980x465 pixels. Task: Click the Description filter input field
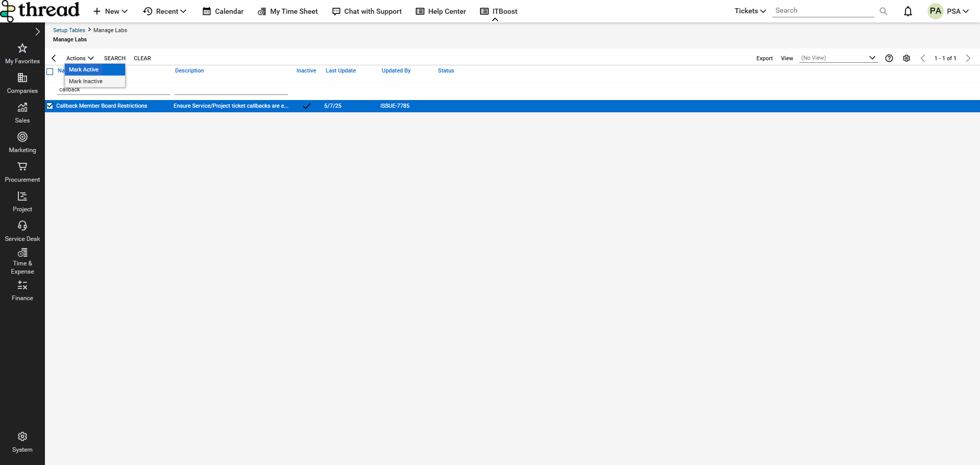coord(231,90)
